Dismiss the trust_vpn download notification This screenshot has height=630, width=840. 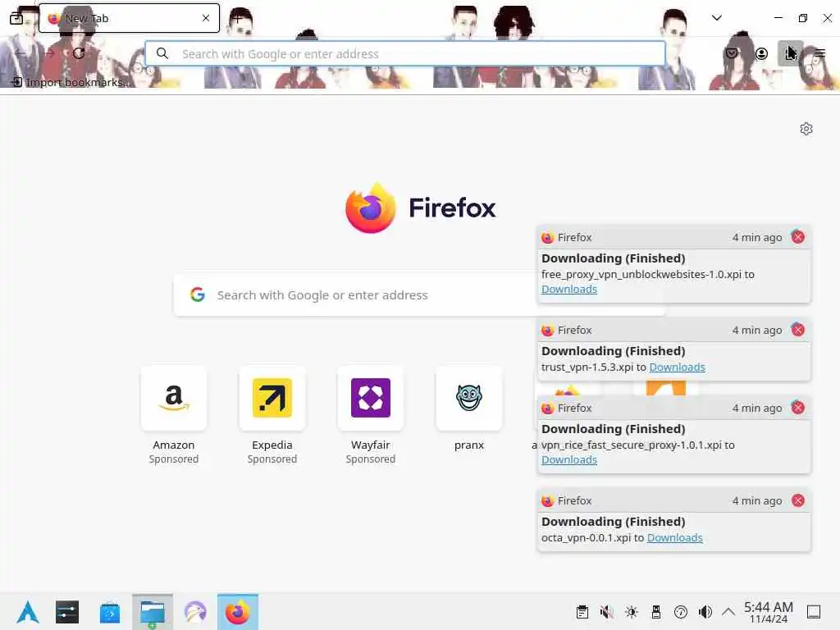[798, 330]
